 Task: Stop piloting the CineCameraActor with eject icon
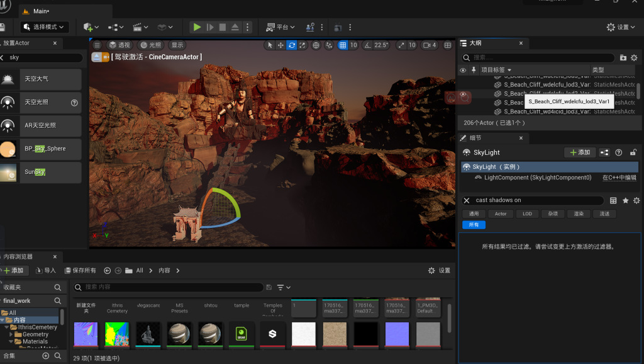click(96, 57)
